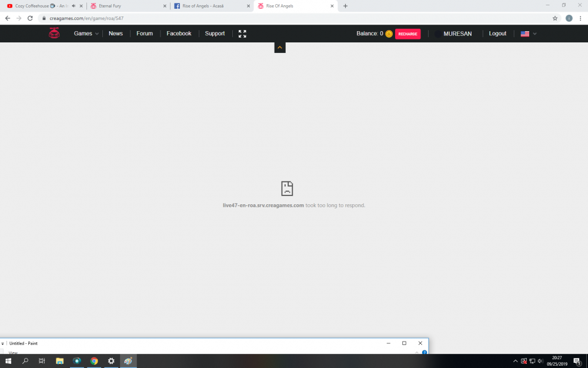Show hidden system tray icons
The height and width of the screenshot is (368, 588).
[x=515, y=361]
